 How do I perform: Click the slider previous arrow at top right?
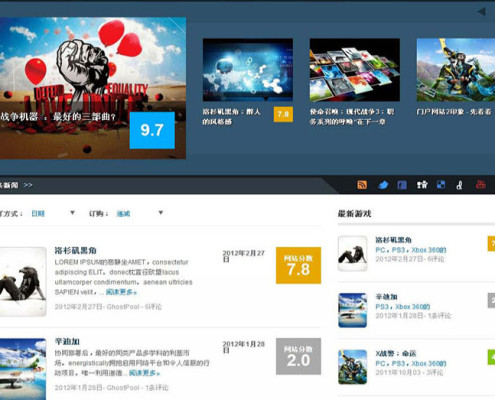point(482,11)
